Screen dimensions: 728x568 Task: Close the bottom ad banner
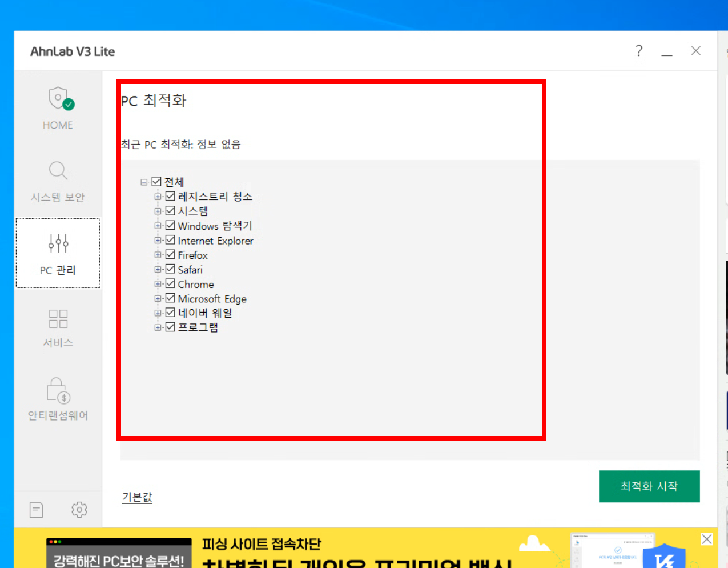[x=707, y=539]
